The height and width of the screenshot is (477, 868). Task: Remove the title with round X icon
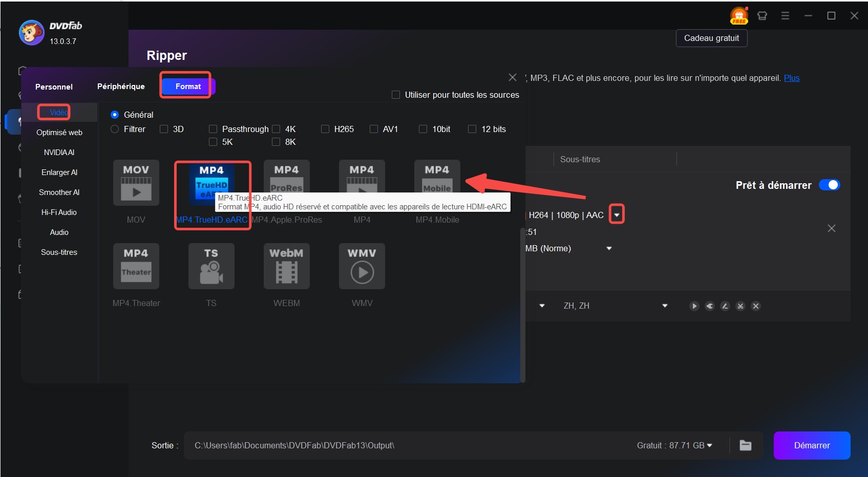[756, 306]
